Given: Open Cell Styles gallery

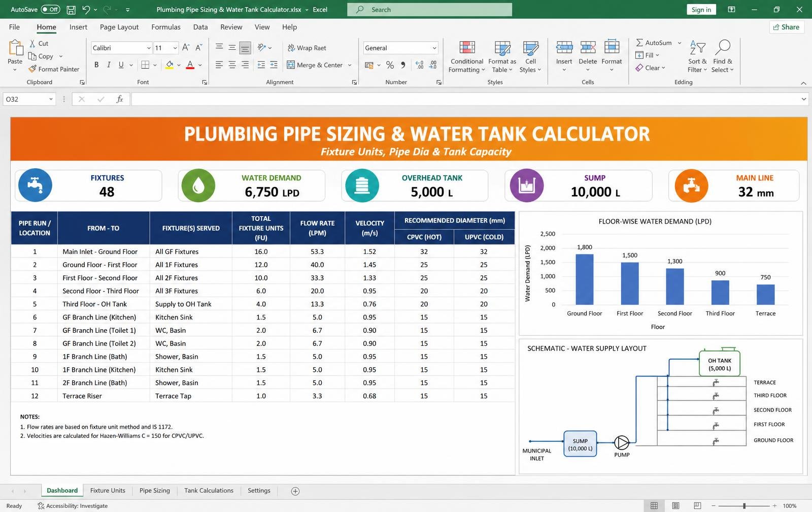Looking at the screenshot, I should 530,57.
